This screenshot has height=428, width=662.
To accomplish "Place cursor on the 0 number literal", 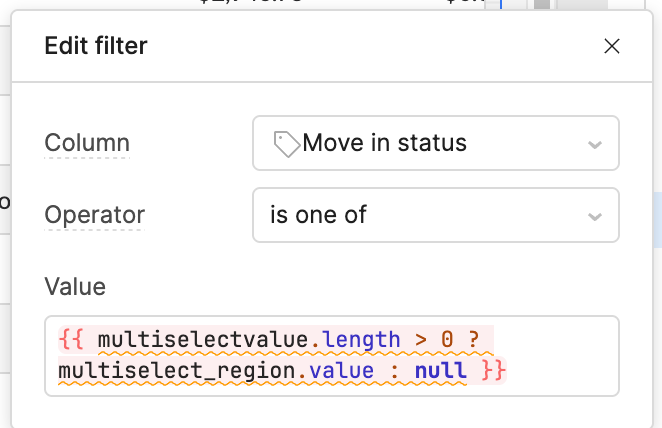I will [447, 339].
